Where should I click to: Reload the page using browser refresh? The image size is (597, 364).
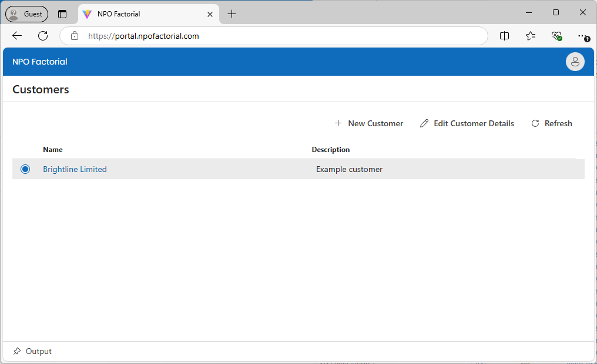[x=43, y=36]
